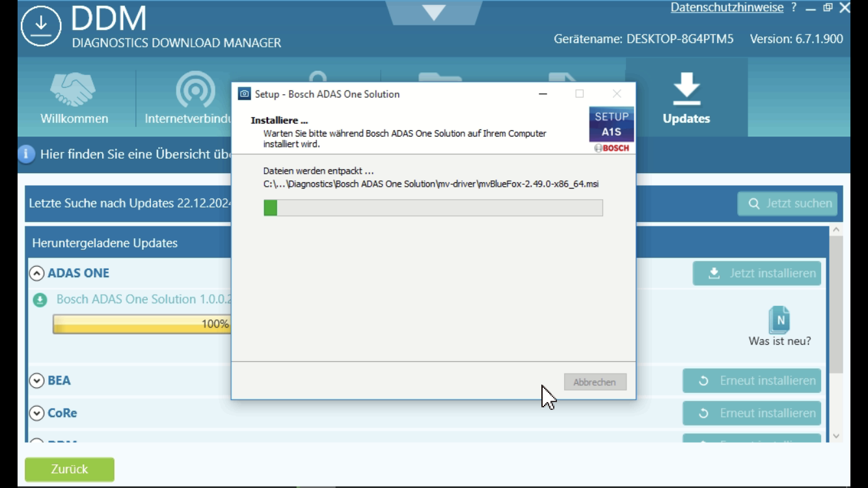
Task: Click the refresh icon in BEA Erneut installieren
Action: pos(703,381)
